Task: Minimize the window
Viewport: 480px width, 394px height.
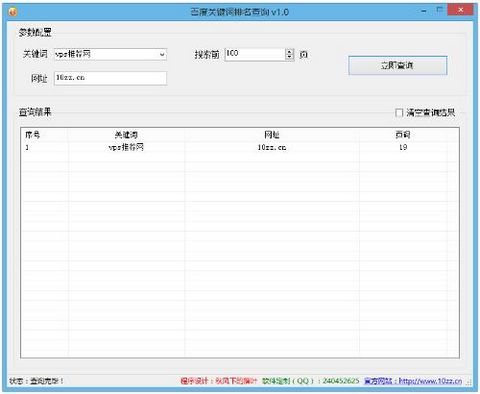Action: (x=424, y=11)
